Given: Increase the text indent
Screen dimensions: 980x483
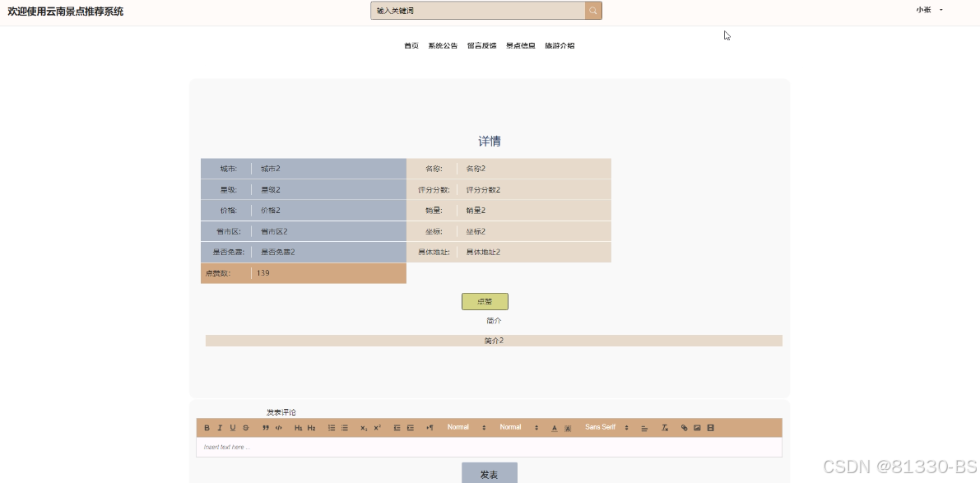Looking at the screenshot, I should tap(410, 428).
